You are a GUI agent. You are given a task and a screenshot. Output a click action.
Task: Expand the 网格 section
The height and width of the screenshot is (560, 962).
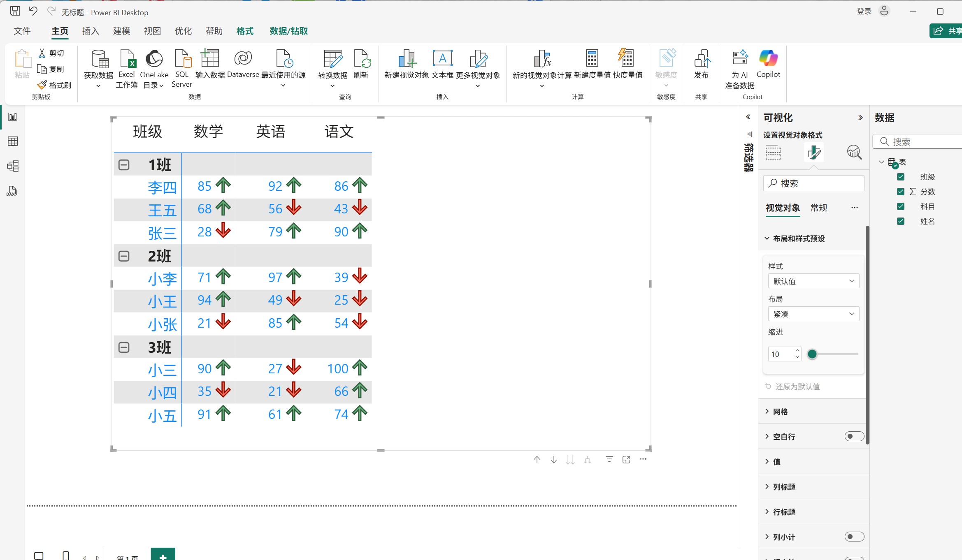781,412
